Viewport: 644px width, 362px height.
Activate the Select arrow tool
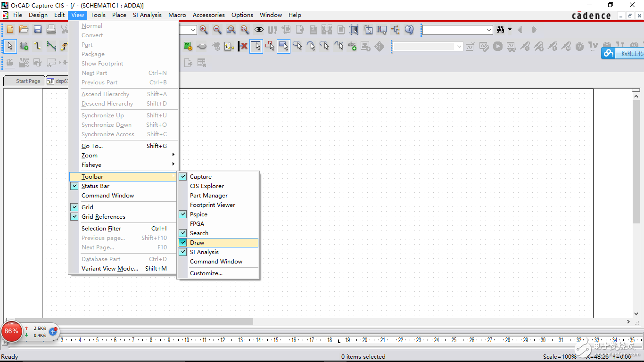tap(10, 46)
